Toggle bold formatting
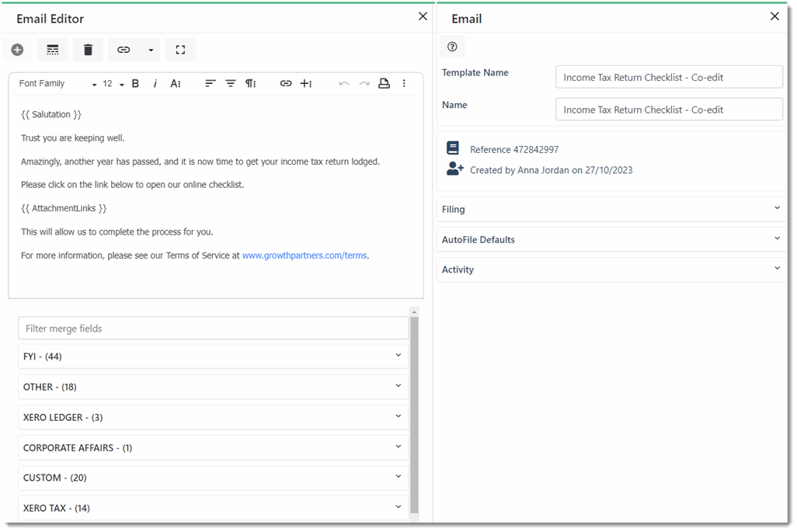Image resolution: width=797 pixels, height=532 pixels. 135,83
